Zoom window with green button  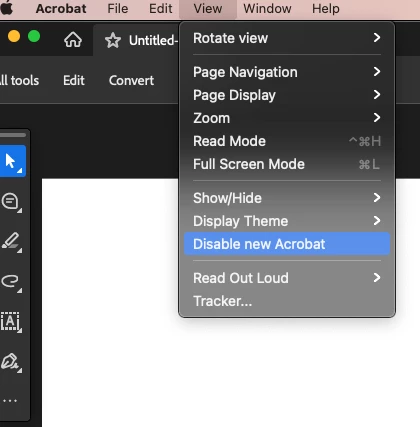(x=34, y=36)
